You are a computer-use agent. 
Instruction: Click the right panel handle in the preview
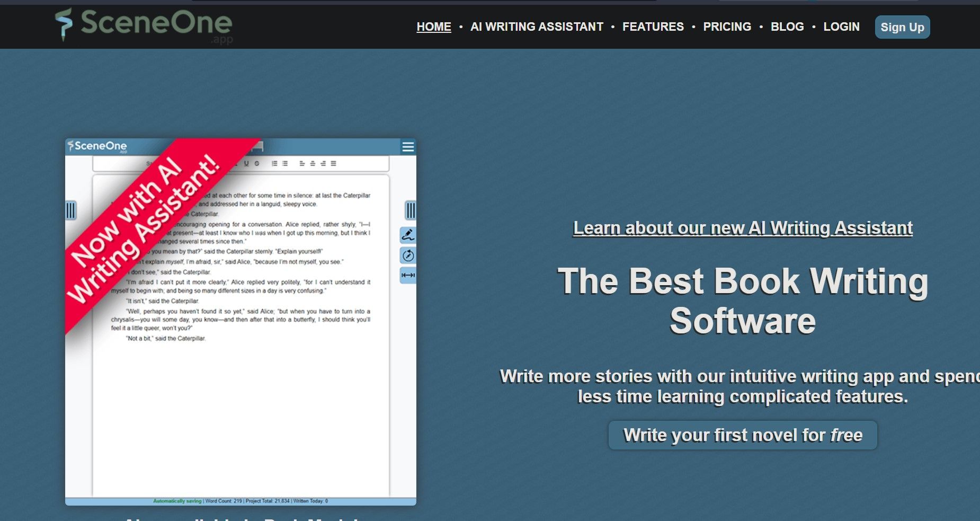click(x=411, y=210)
